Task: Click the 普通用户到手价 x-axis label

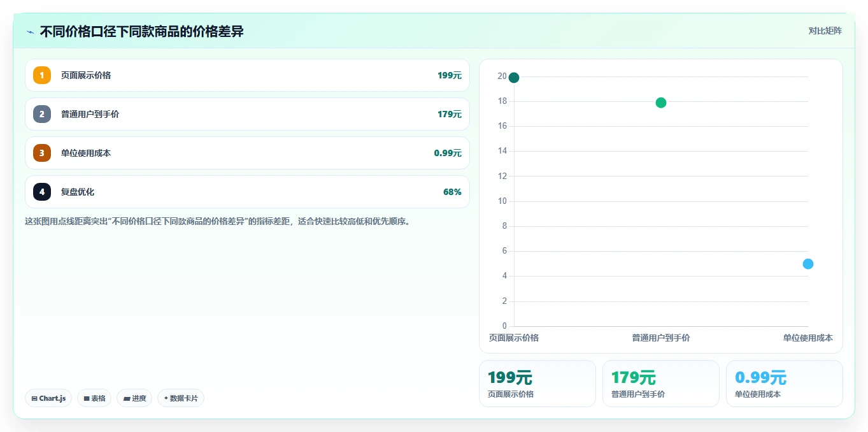Action: (661, 338)
